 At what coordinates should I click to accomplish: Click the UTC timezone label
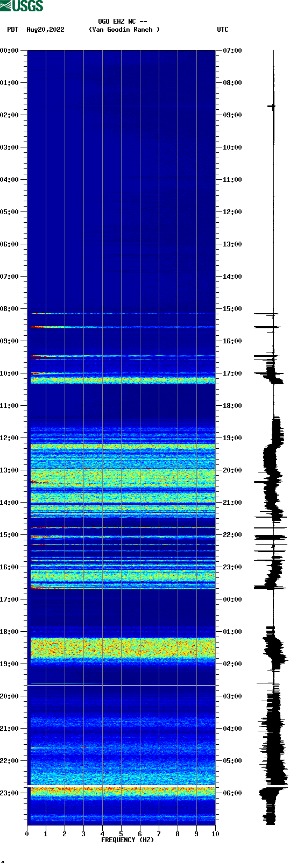click(223, 30)
